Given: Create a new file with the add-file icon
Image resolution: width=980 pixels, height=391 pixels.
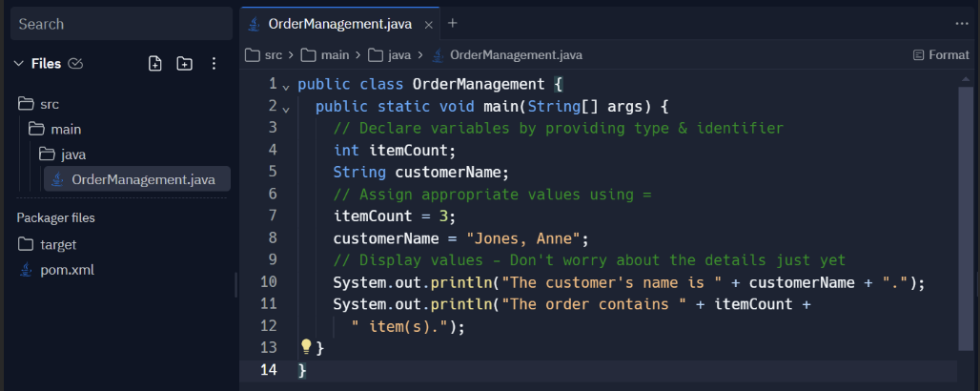Looking at the screenshot, I should click(x=155, y=63).
